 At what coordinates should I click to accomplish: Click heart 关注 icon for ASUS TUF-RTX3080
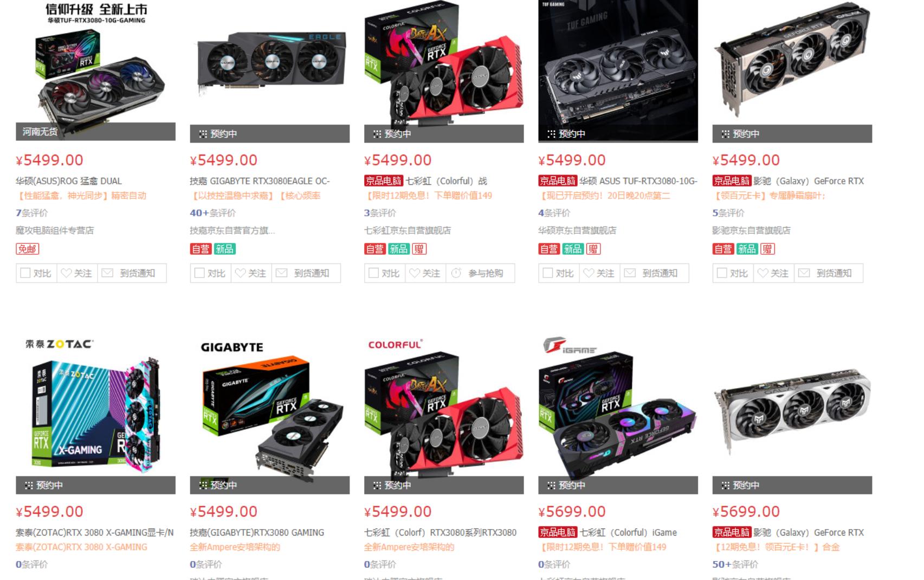(589, 273)
